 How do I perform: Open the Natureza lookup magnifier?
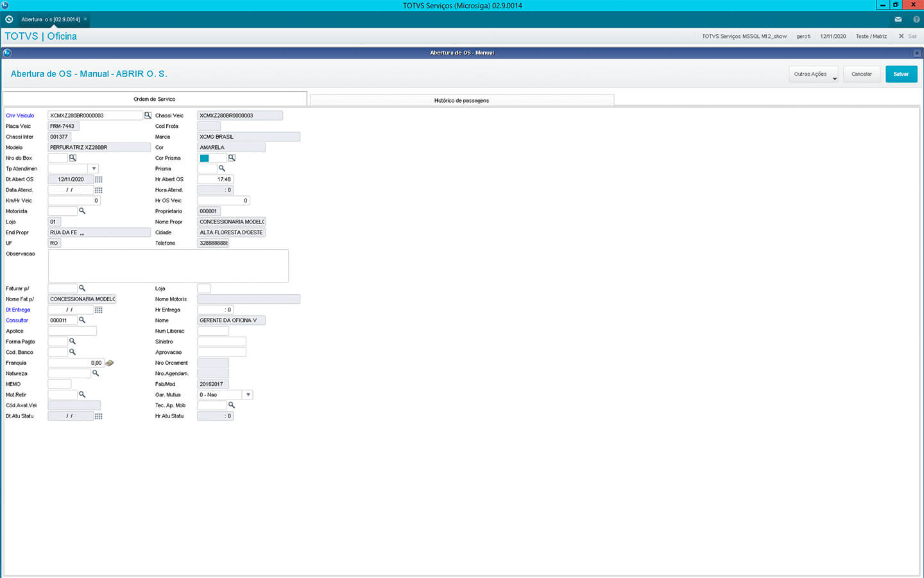pyautogui.click(x=96, y=374)
